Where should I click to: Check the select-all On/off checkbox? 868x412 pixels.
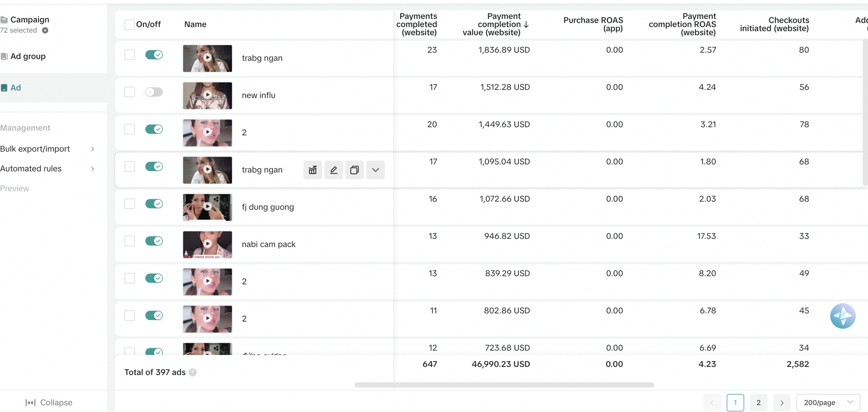(x=129, y=24)
